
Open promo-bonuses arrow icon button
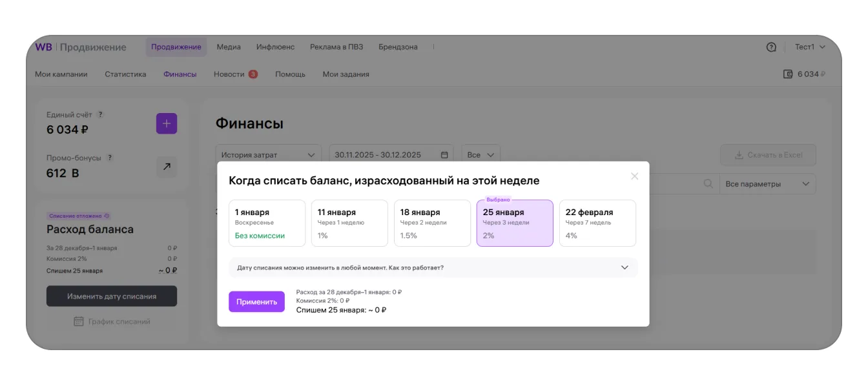(166, 167)
